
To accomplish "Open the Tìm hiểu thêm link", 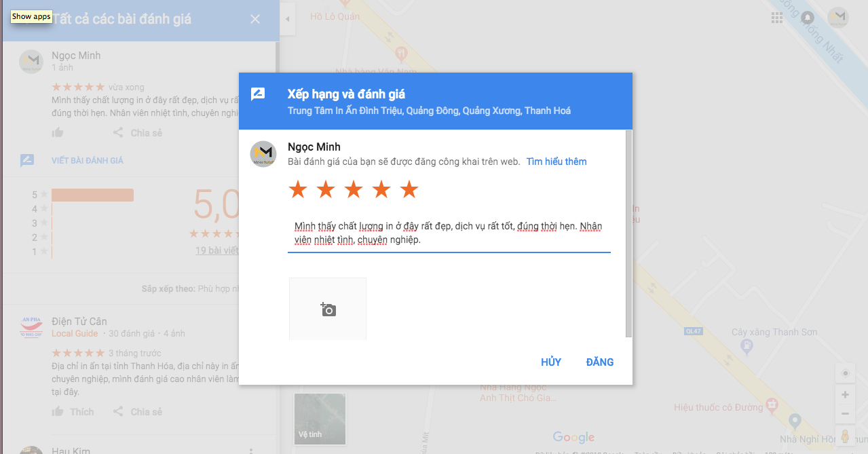I will [556, 162].
